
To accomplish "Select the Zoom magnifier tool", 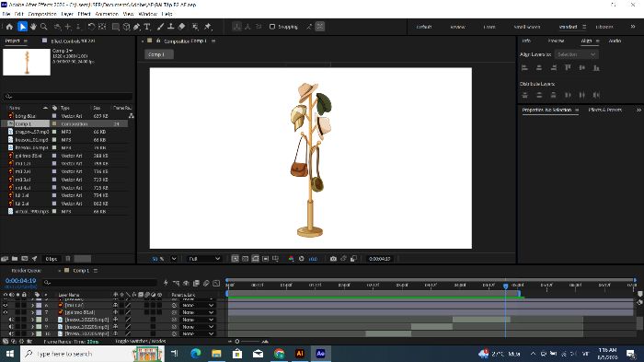I will (44, 27).
